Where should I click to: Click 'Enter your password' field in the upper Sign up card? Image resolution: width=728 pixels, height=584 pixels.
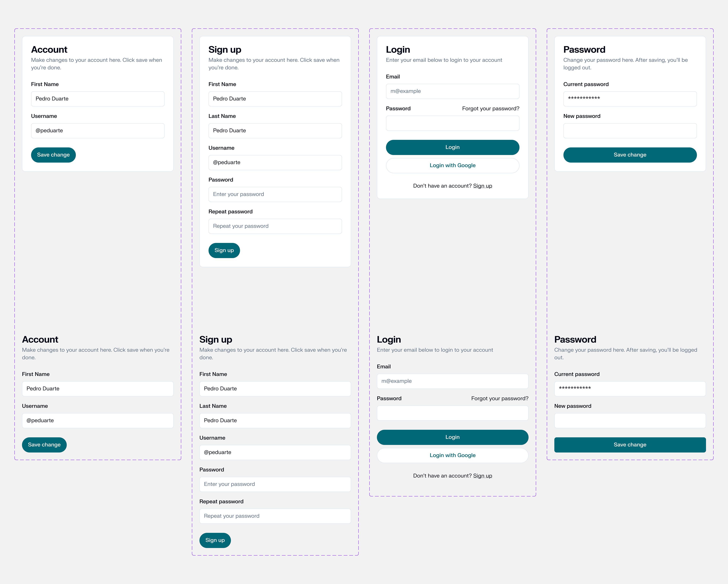tap(275, 194)
